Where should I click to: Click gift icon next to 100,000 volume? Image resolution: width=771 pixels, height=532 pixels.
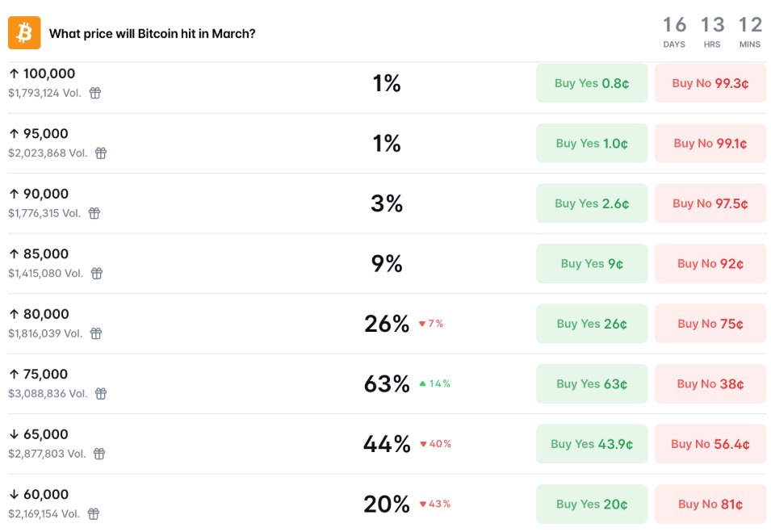(95, 93)
